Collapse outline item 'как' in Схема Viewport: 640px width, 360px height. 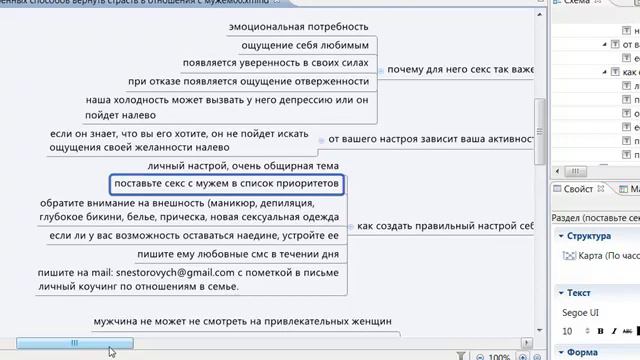click(604, 72)
